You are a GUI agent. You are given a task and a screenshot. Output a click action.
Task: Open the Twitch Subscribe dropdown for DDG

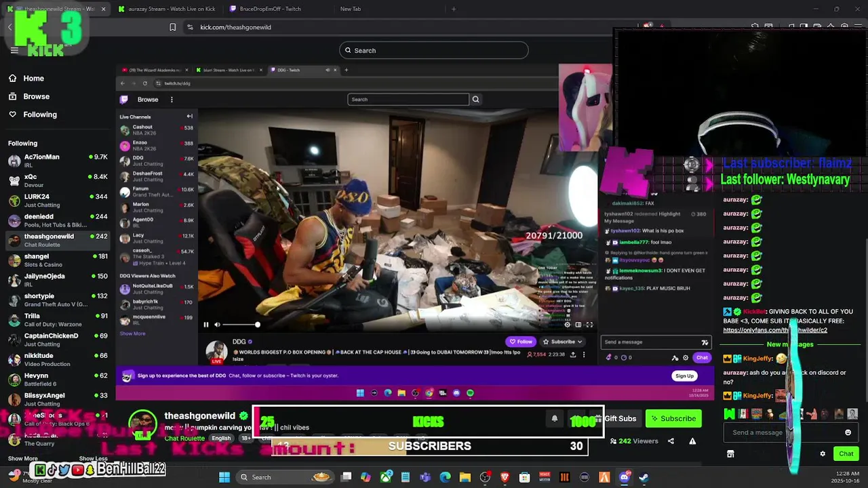tap(563, 342)
